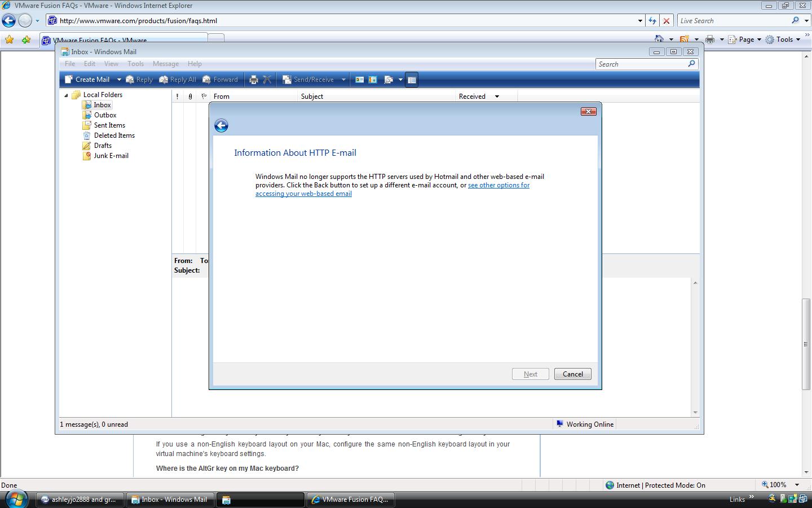Viewport: 812px width, 508px height.
Task: Open the Tools menu in Windows Mail
Action: tap(135, 64)
